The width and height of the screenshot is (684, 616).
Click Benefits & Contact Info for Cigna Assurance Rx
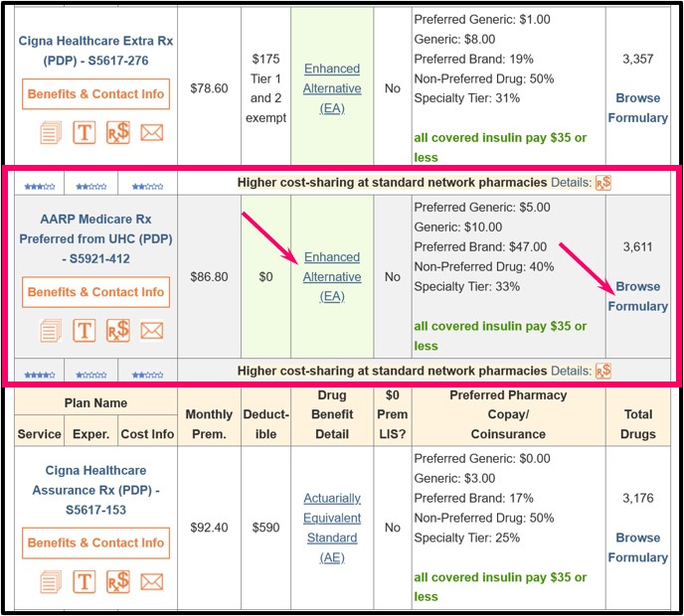click(x=96, y=543)
